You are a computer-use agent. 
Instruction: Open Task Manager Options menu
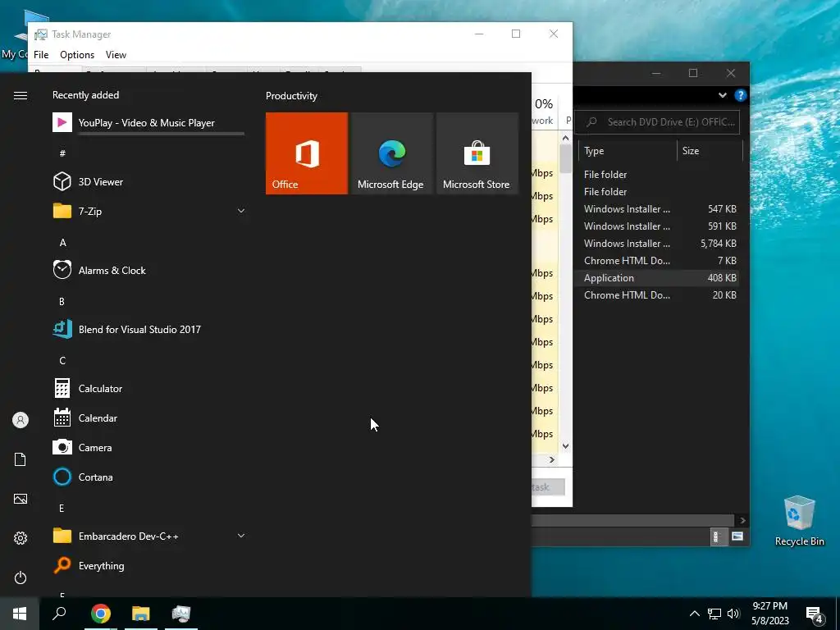(77, 55)
